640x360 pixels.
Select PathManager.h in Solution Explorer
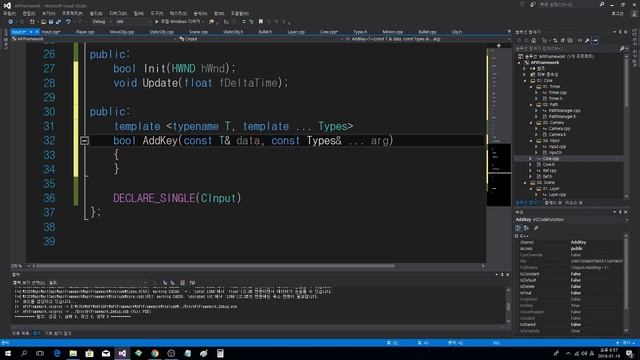click(562, 117)
